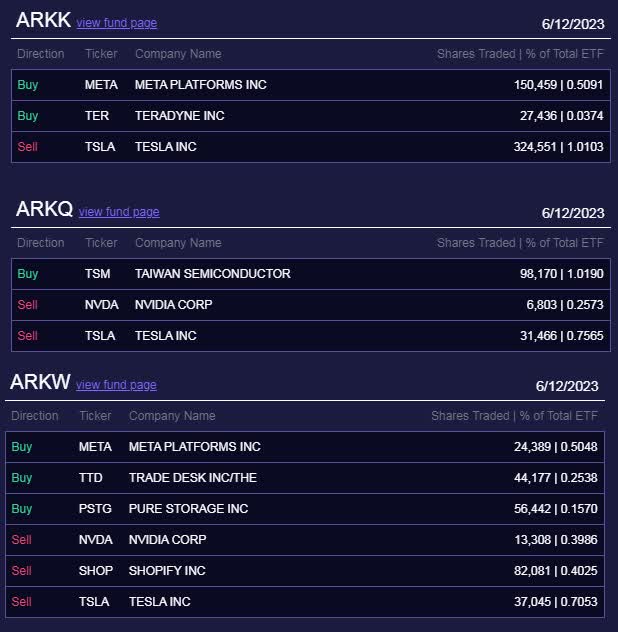Viewport: 618px width, 632px height.
Task: Click the ARKW Direction column header
Action: (x=35, y=416)
